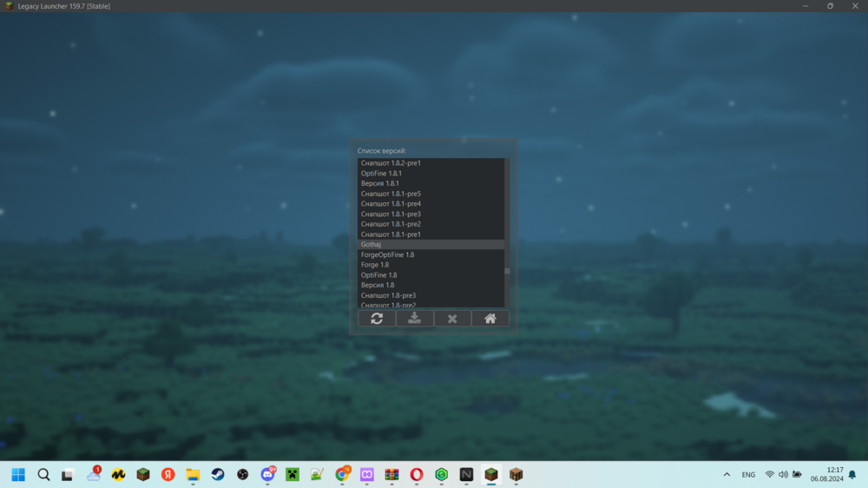
Task: Click the version list scrollbar thumb
Action: tap(507, 272)
